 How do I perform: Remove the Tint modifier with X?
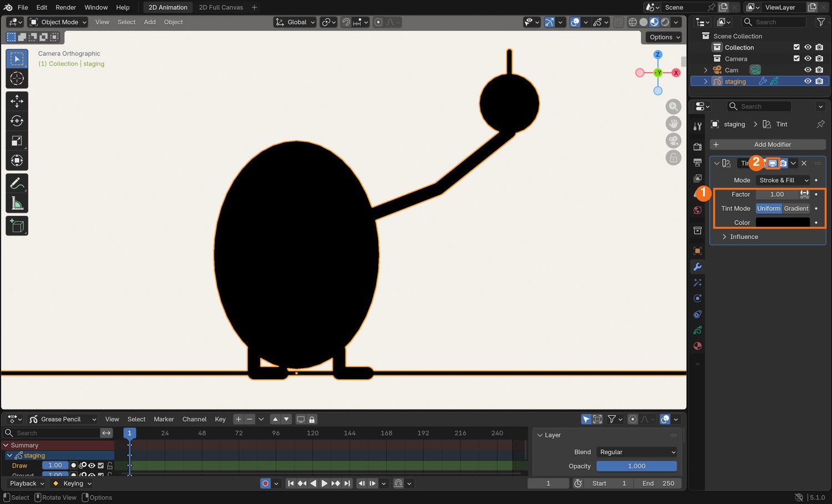[804, 163]
